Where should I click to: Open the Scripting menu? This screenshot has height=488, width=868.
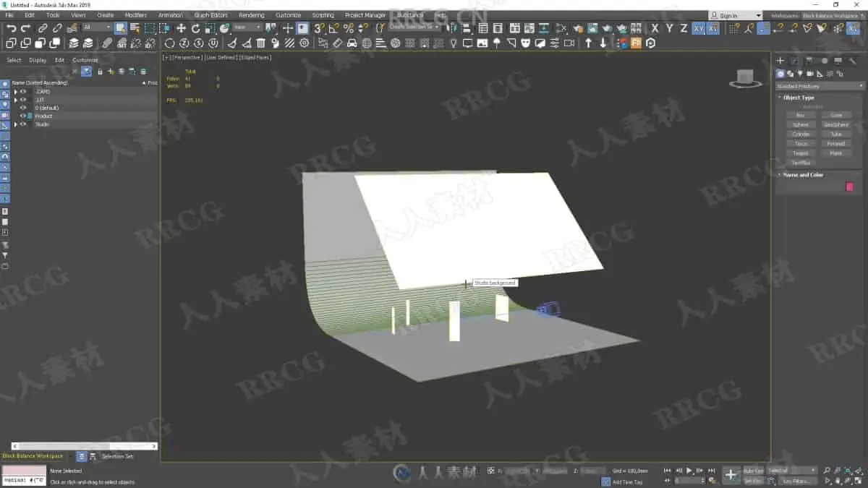click(x=323, y=15)
